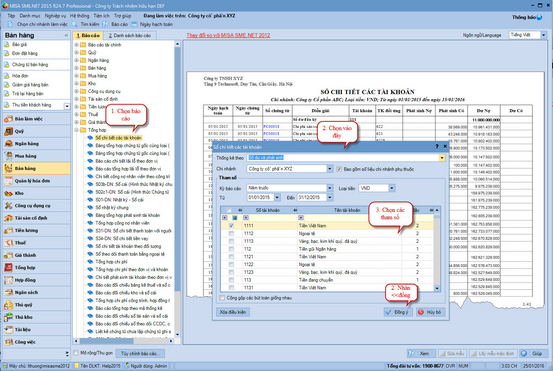Open the Loại tiền dropdown
The height and width of the screenshot is (371, 553).
pyautogui.click(x=392, y=188)
